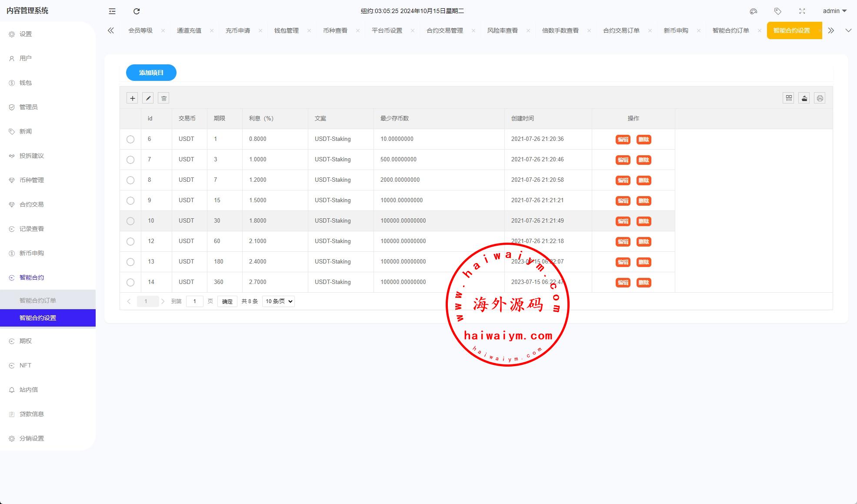Open 智能合约订单 in sidebar submenu

(38, 300)
